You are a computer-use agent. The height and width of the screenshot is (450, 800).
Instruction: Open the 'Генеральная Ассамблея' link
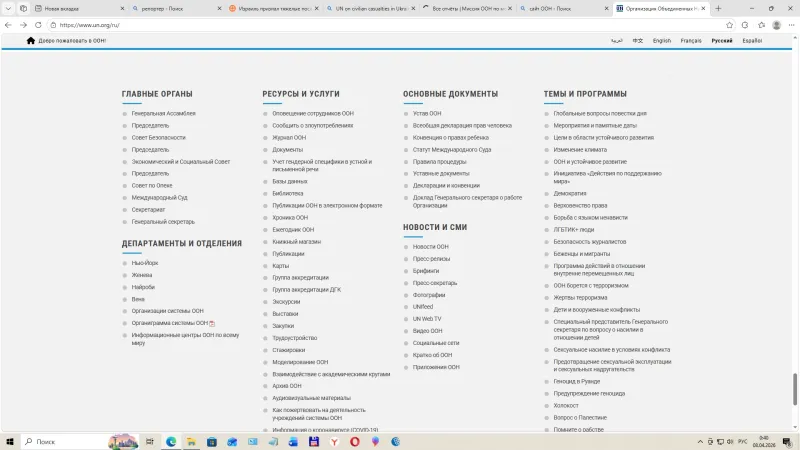pyautogui.click(x=163, y=114)
